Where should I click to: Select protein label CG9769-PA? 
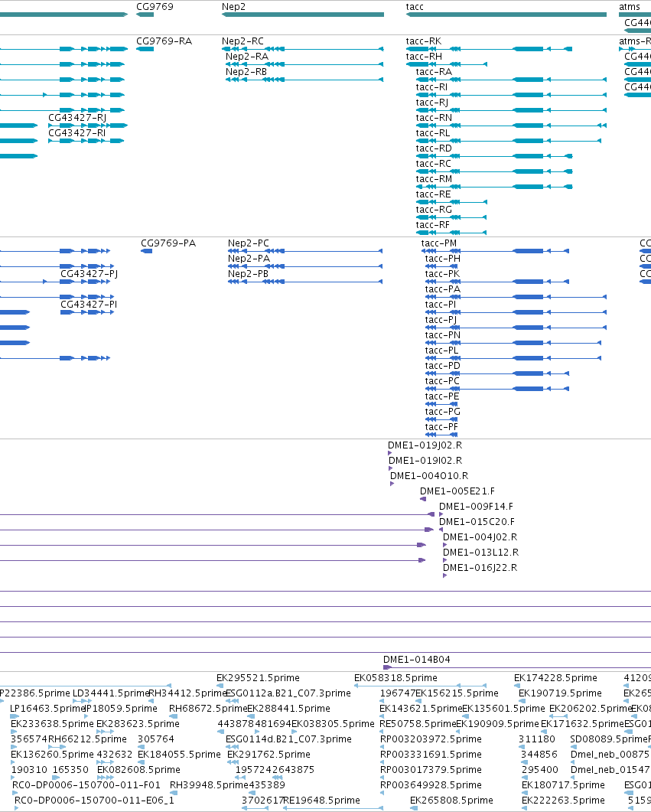click(x=168, y=243)
